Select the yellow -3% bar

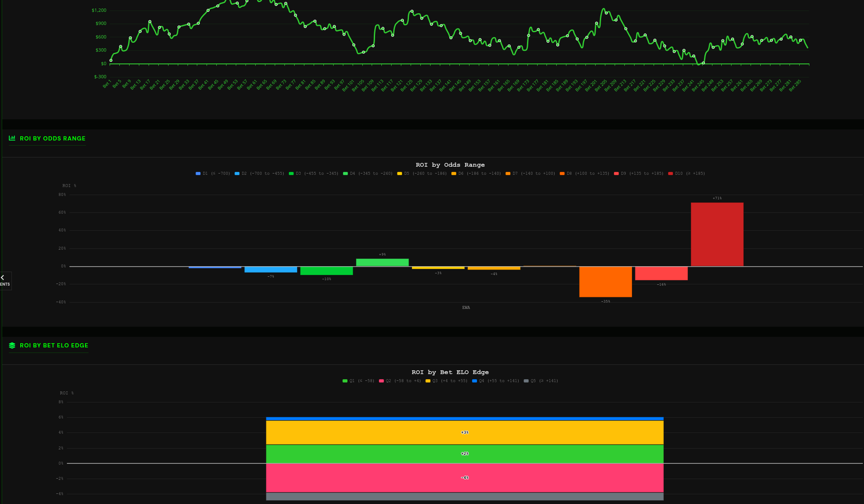pos(438,268)
